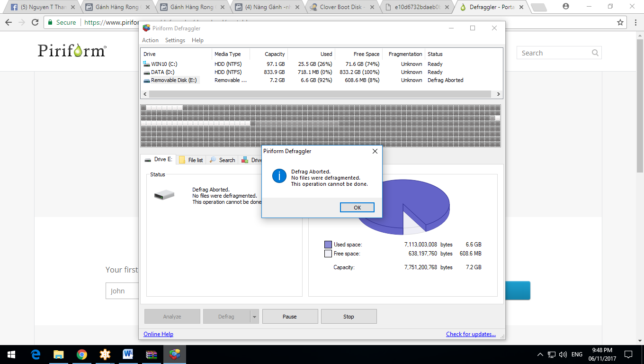
Task: Click the Removable Disk (E:) drive icon
Action: tap(146, 80)
